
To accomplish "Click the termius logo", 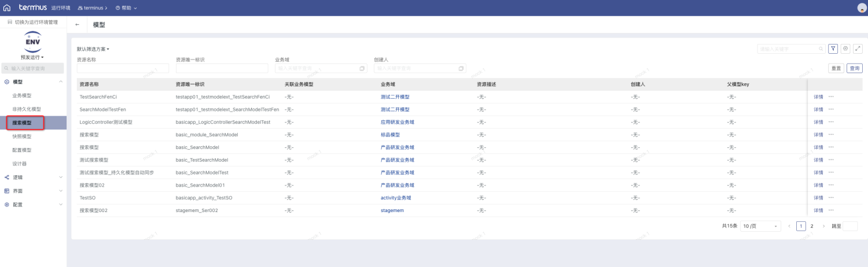I will pyautogui.click(x=32, y=8).
